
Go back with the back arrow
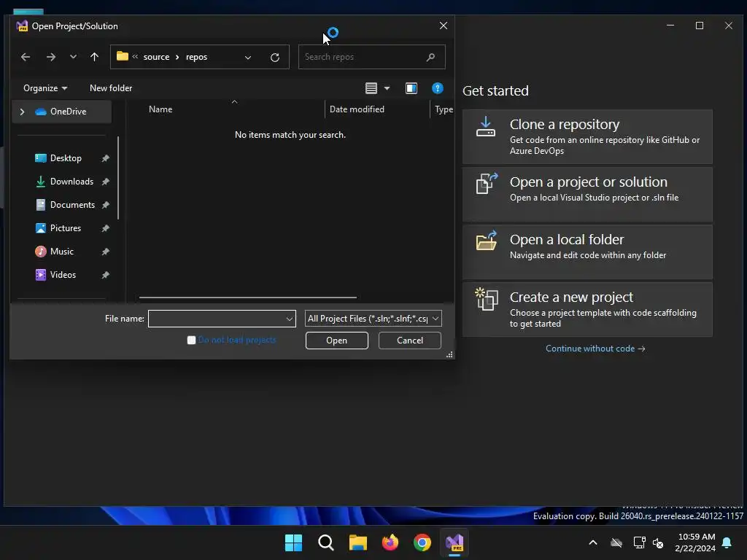pyautogui.click(x=26, y=57)
